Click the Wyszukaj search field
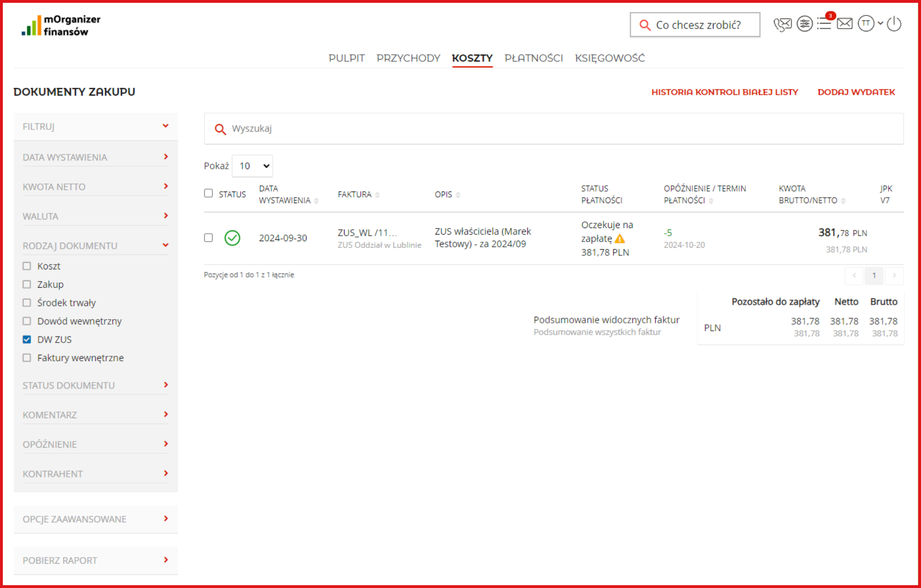The height and width of the screenshot is (588, 921). (554, 129)
